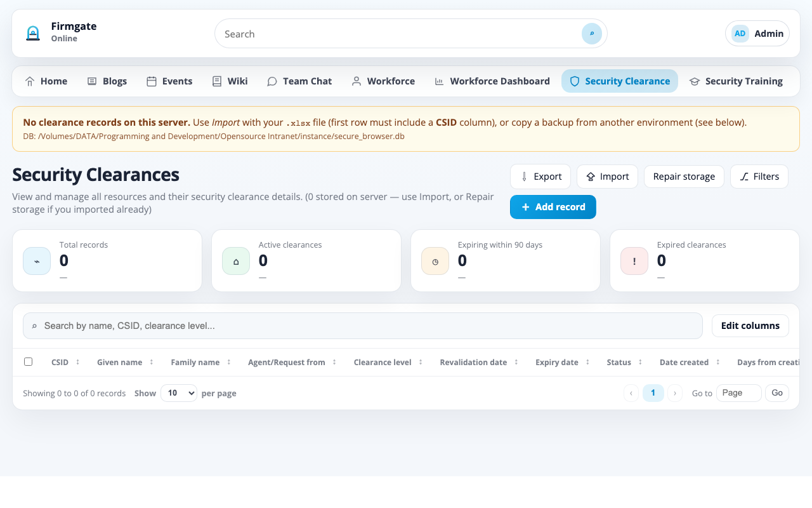
Task: Select the Workforce Dashboard tab
Action: (492, 81)
